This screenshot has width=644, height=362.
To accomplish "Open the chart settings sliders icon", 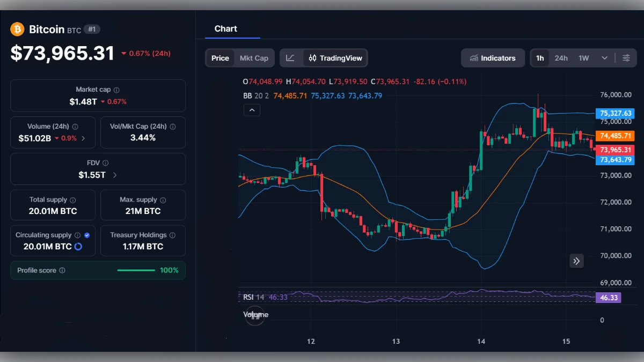I will [626, 58].
